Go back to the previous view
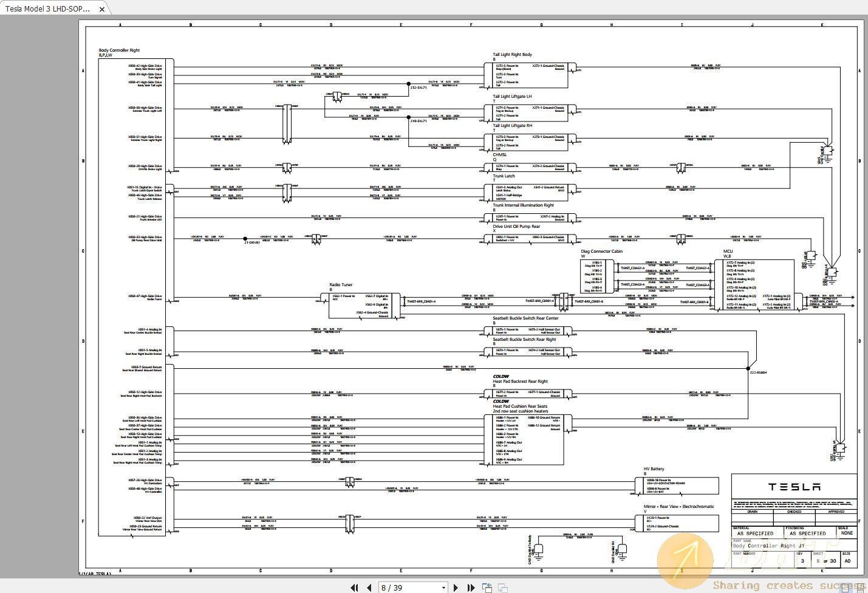This screenshot has width=868, height=593. (x=487, y=588)
